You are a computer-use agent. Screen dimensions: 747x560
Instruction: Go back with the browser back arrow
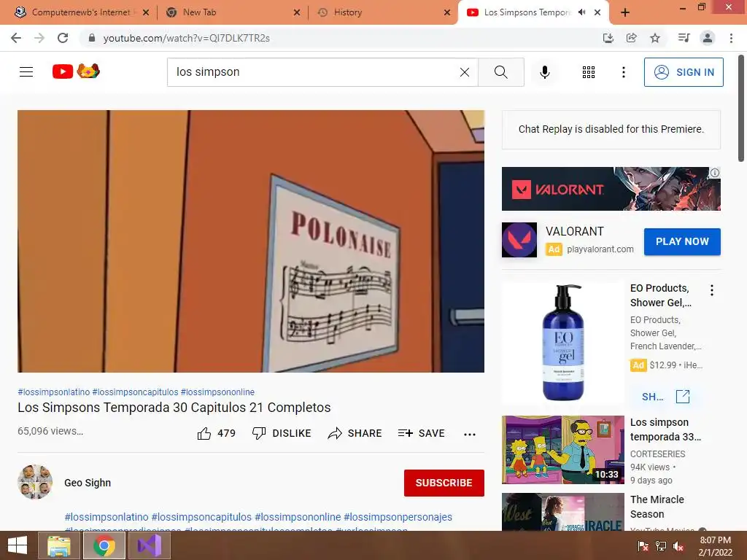[x=16, y=38]
